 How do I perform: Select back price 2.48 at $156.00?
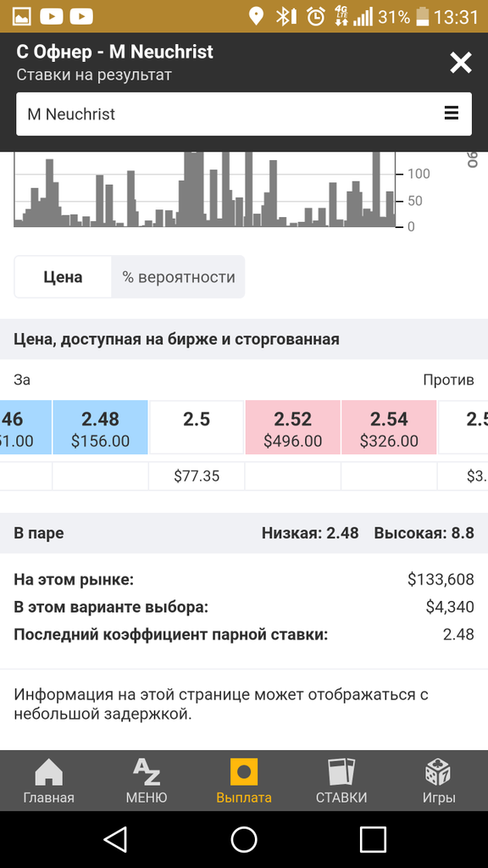100,429
